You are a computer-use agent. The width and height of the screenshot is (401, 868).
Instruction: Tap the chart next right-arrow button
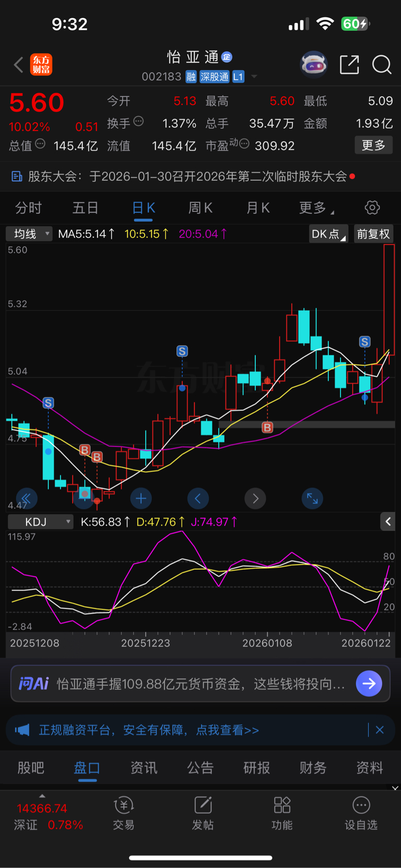click(255, 499)
